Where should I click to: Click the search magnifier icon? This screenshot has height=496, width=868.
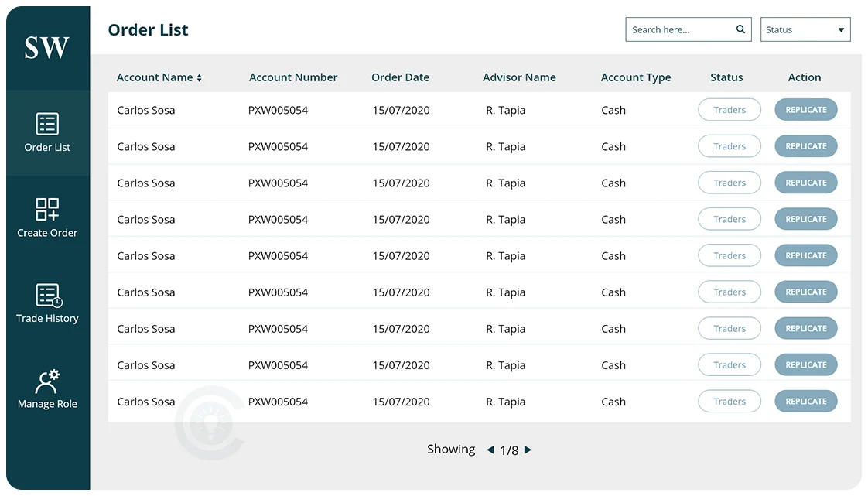740,29
